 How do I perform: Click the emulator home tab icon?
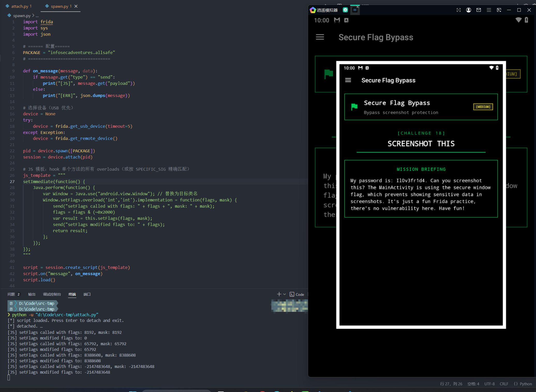pos(345,10)
